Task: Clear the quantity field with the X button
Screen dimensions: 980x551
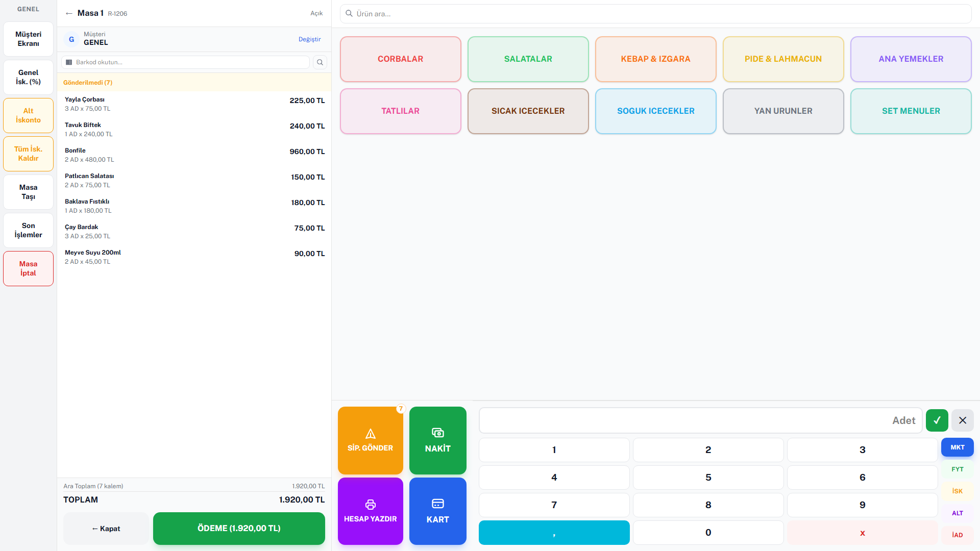Action: (963, 420)
